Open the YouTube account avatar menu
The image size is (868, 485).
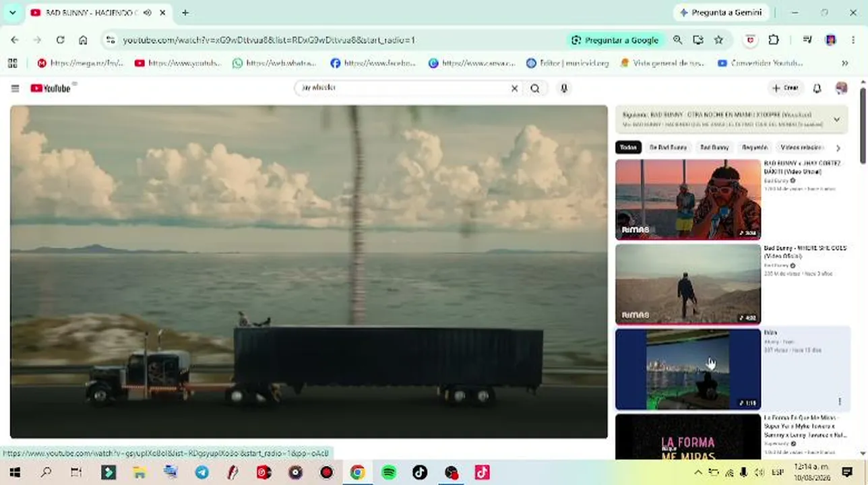click(841, 88)
